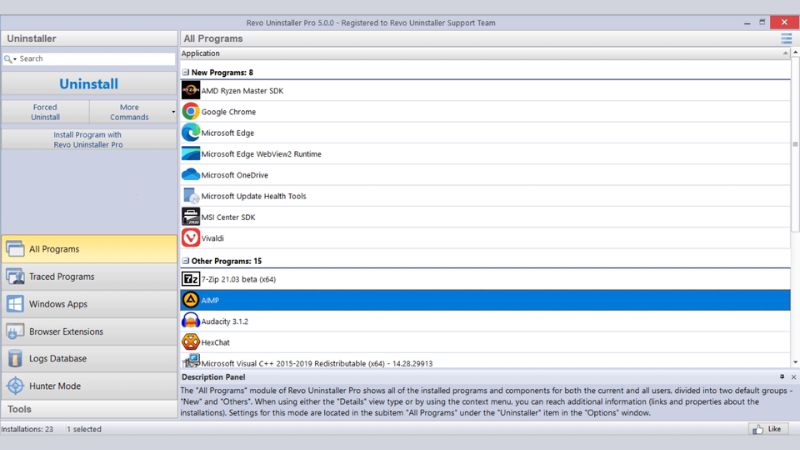Click the 'Installations: 23' status text
This screenshot has width=800, height=450.
click(x=28, y=429)
